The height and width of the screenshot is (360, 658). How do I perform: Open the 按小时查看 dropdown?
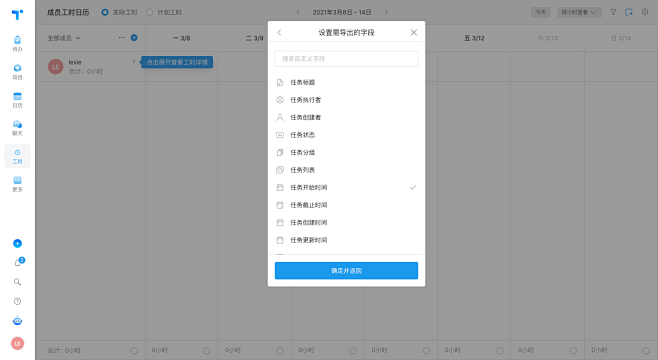click(x=579, y=12)
